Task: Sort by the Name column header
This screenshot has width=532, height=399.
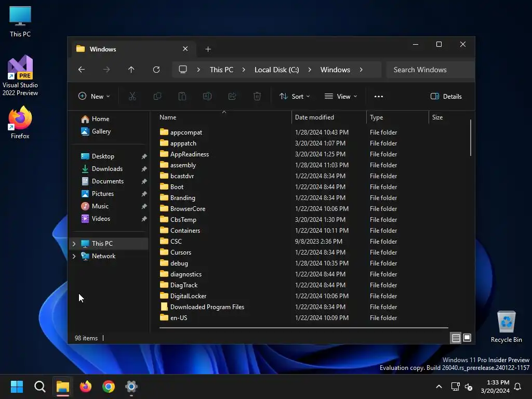Action: pyautogui.click(x=224, y=117)
